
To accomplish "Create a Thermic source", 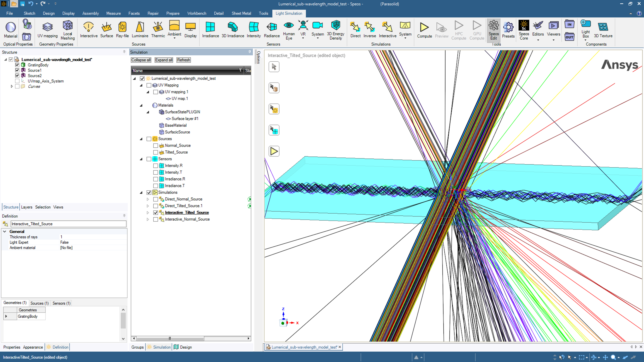I will (x=158, y=30).
